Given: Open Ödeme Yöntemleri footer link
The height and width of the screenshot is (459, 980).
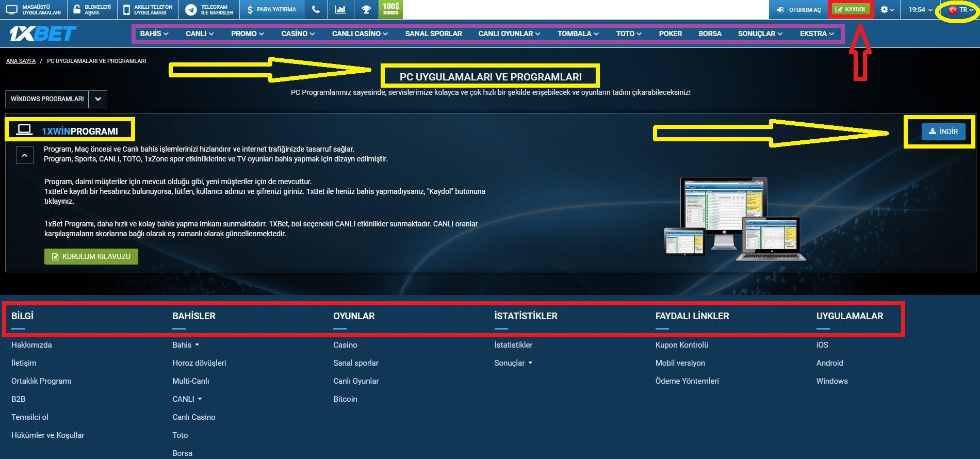Looking at the screenshot, I should tap(687, 381).
